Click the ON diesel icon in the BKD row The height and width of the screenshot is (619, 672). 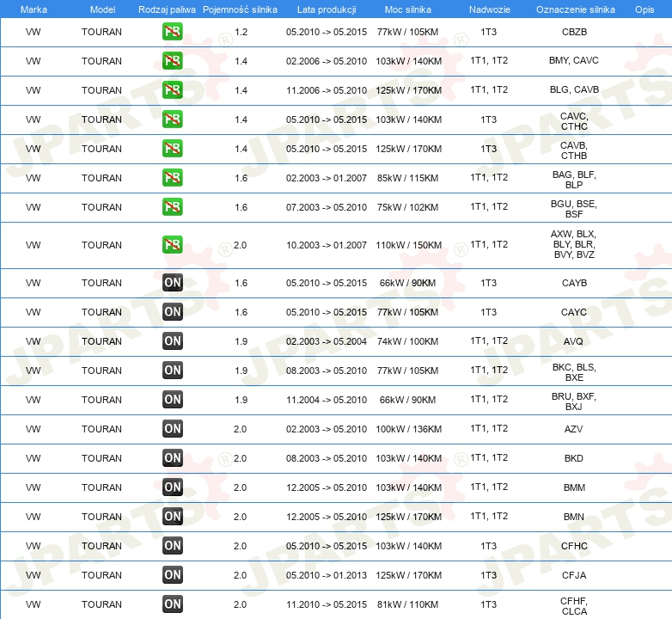point(172,458)
